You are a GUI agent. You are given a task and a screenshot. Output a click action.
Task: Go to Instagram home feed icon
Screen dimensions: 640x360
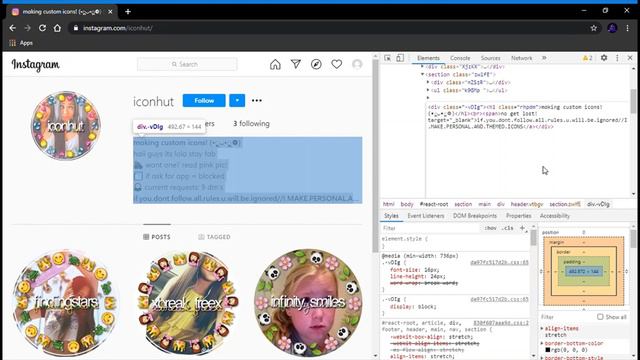(x=275, y=64)
